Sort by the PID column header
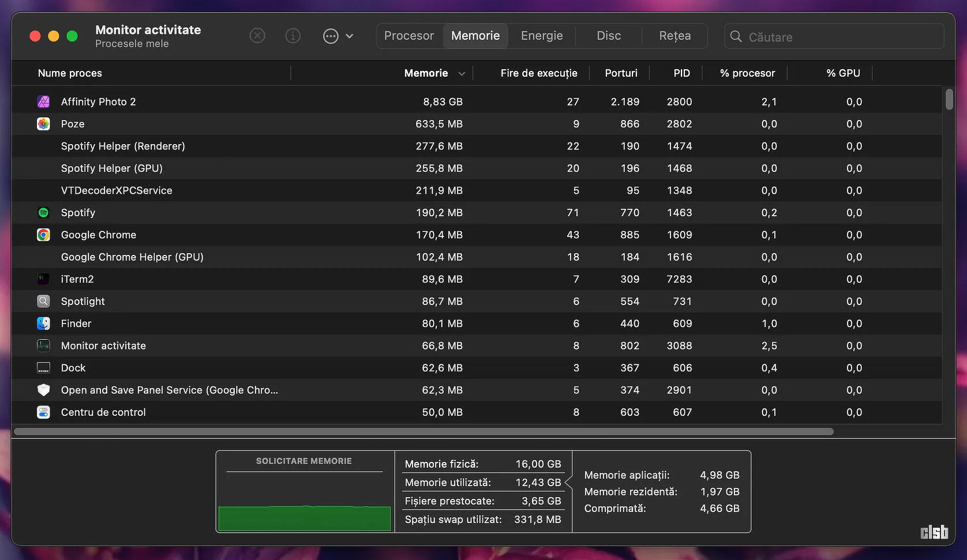Image resolution: width=967 pixels, height=560 pixels. [x=681, y=73]
